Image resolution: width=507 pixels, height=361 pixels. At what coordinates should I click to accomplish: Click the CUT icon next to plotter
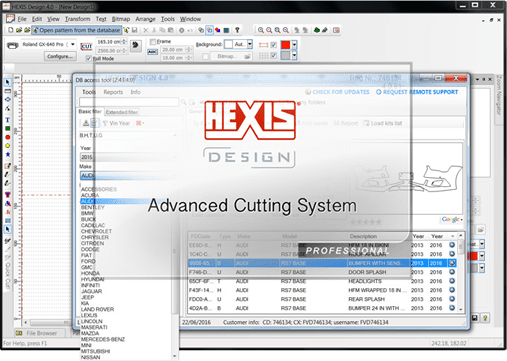point(87,46)
